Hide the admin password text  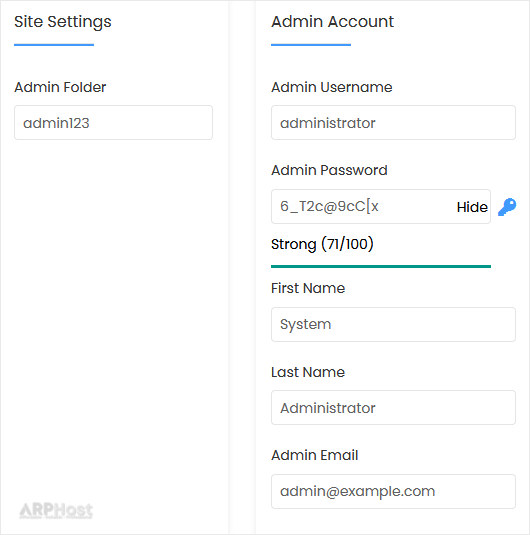pyautogui.click(x=472, y=207)
